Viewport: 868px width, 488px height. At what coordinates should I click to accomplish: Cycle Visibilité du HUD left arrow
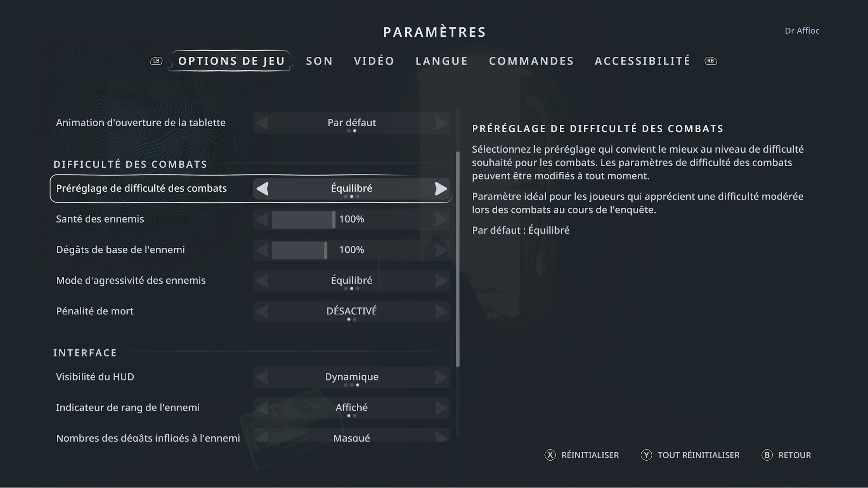(x=262, y=377)
